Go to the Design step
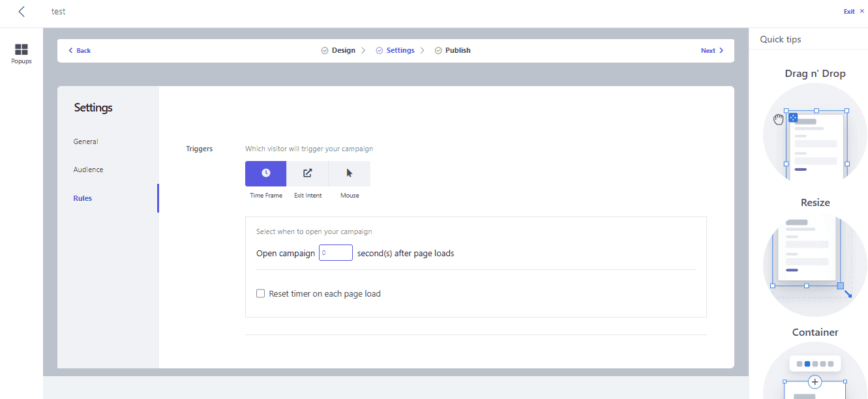 pos(344,51)
